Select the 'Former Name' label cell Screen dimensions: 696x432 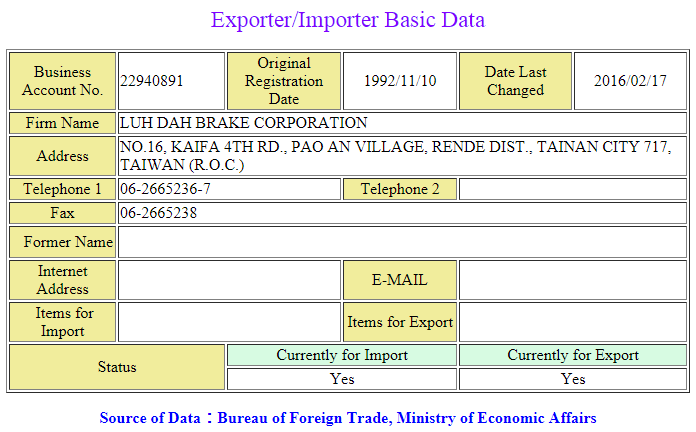(63, 242)
